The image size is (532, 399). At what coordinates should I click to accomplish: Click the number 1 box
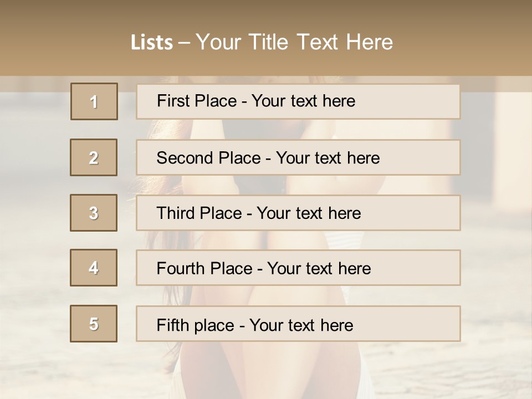click(x=94, y=101)
